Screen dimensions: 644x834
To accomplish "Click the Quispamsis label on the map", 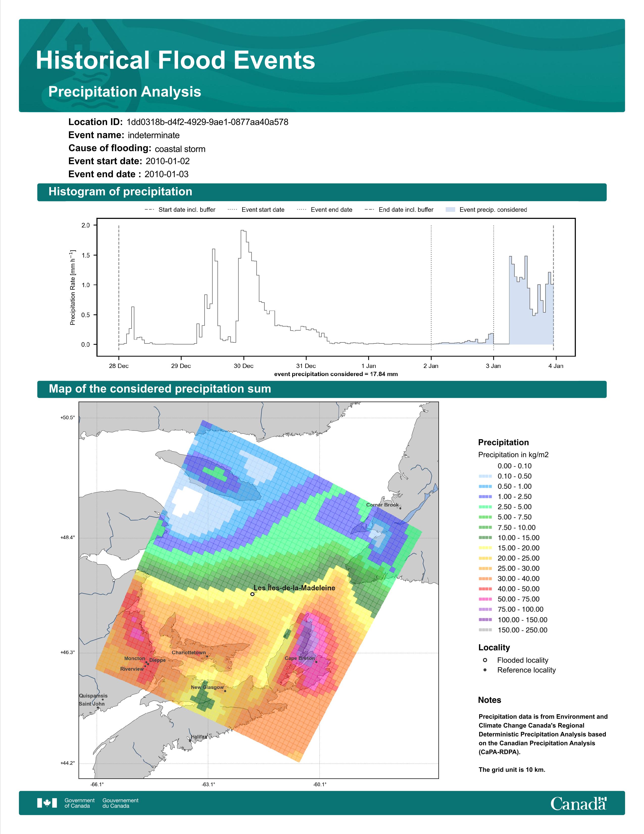I will tap(93, 696).
